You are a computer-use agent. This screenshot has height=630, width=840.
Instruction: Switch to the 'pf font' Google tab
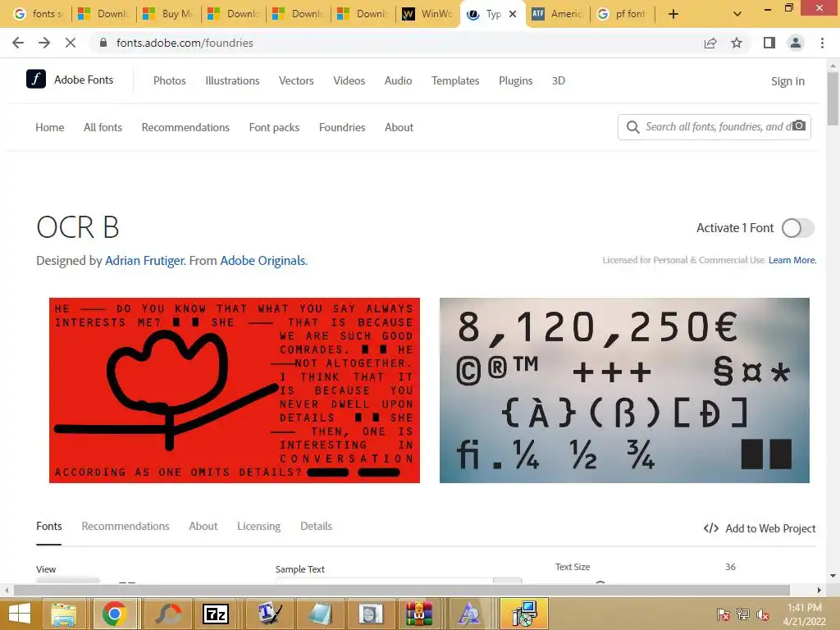(x=622, y=14)
